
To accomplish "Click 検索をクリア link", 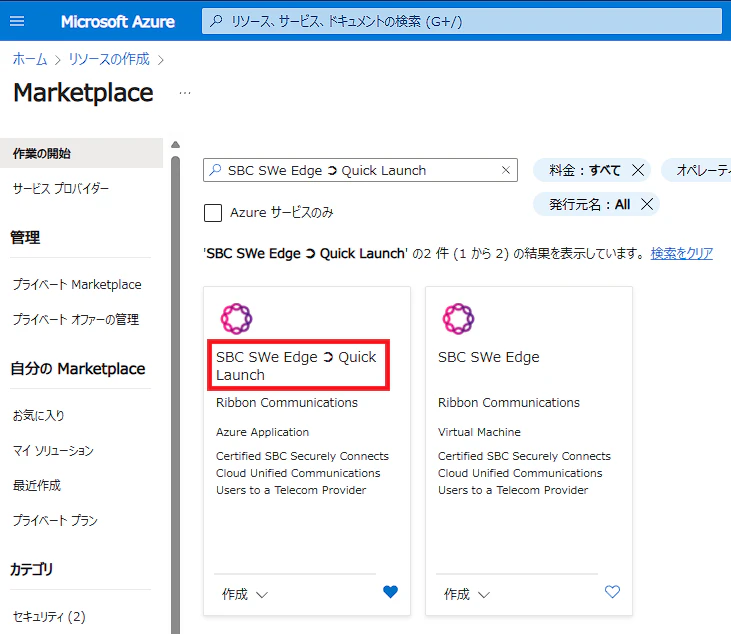I will tap(682, 254).
